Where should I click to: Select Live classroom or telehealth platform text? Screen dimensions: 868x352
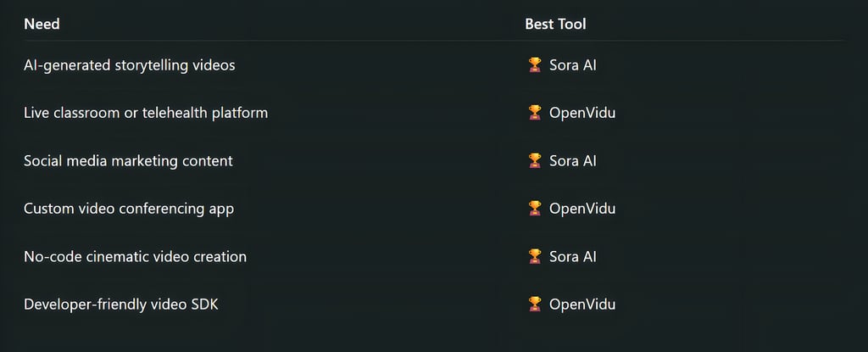tap(146, 113)
